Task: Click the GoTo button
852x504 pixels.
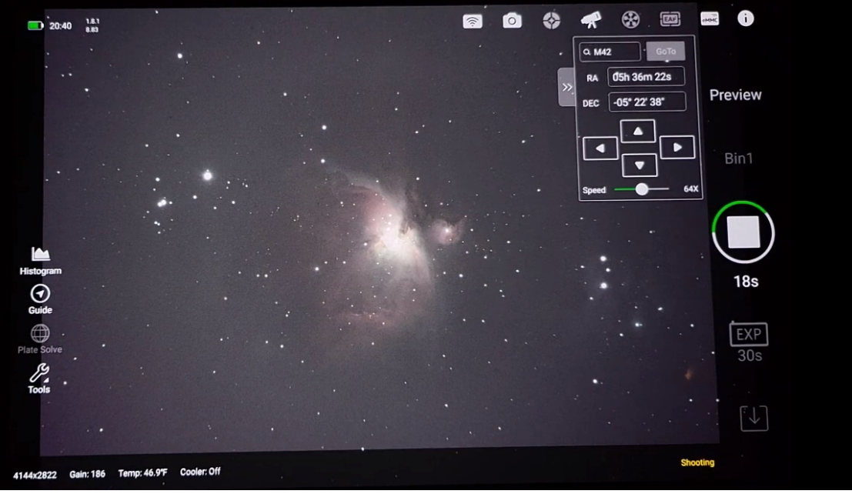Action: coord(666,52)
